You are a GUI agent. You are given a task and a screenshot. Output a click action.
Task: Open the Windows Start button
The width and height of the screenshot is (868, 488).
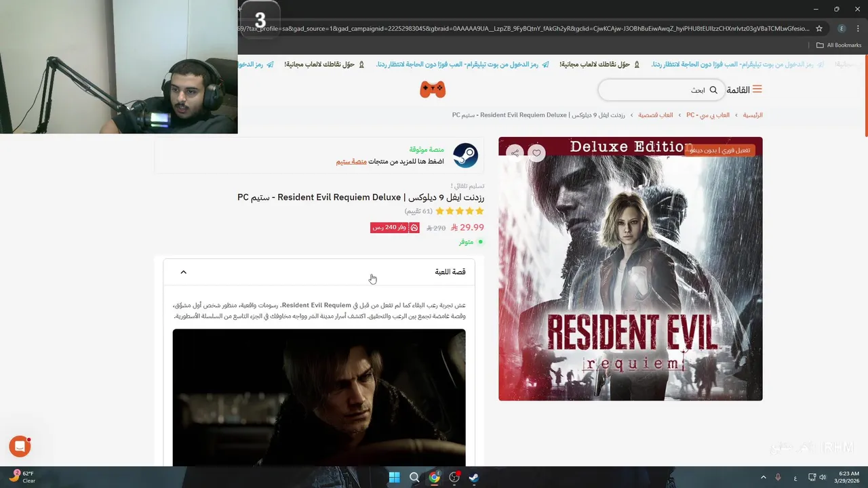394,477
